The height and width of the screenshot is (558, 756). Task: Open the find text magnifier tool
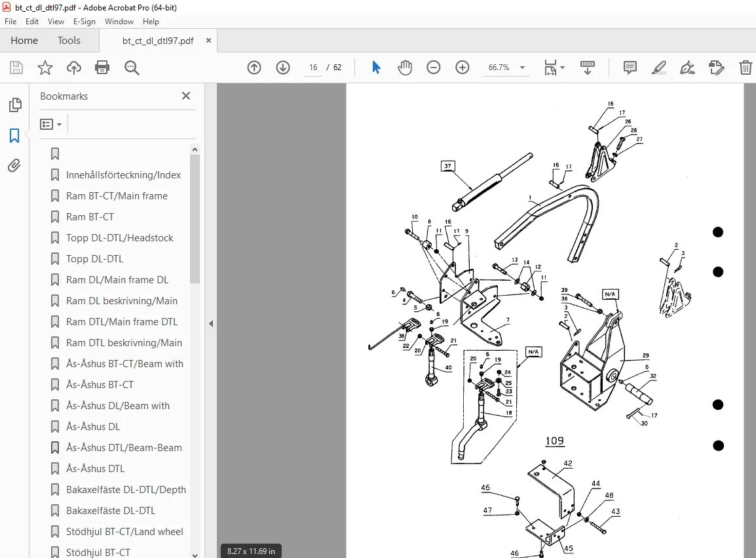coord(132,68)
